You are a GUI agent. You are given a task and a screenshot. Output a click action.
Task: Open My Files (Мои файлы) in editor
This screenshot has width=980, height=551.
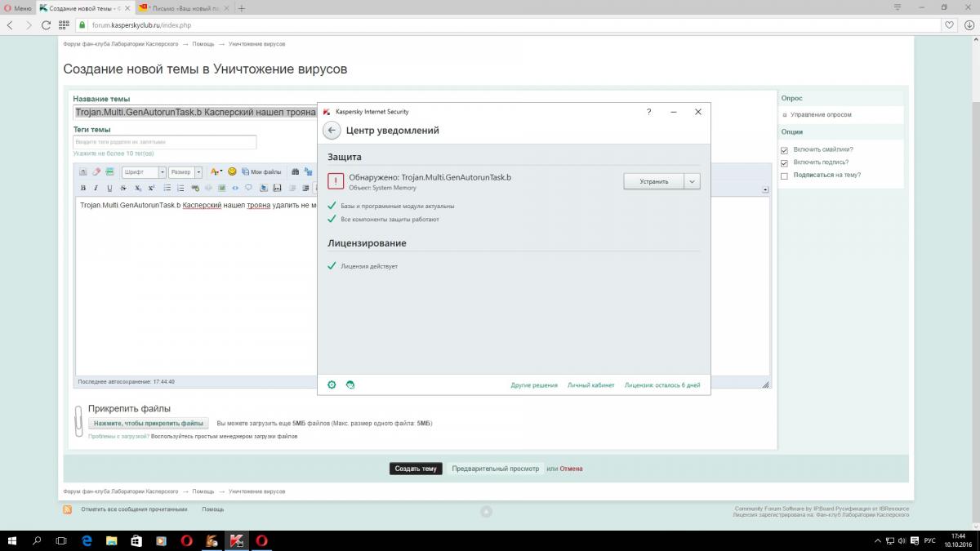[x=262, y=171]
